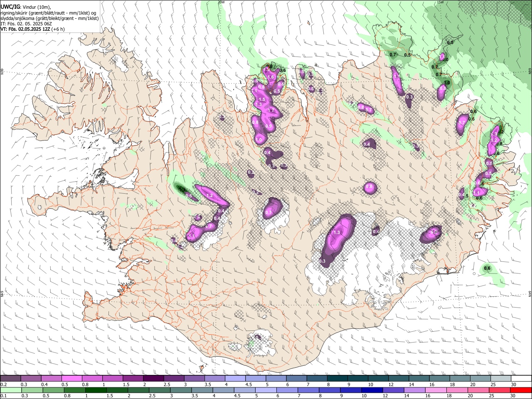Click the darkest green 1 mm rain-scale swatch

[96, 390]
